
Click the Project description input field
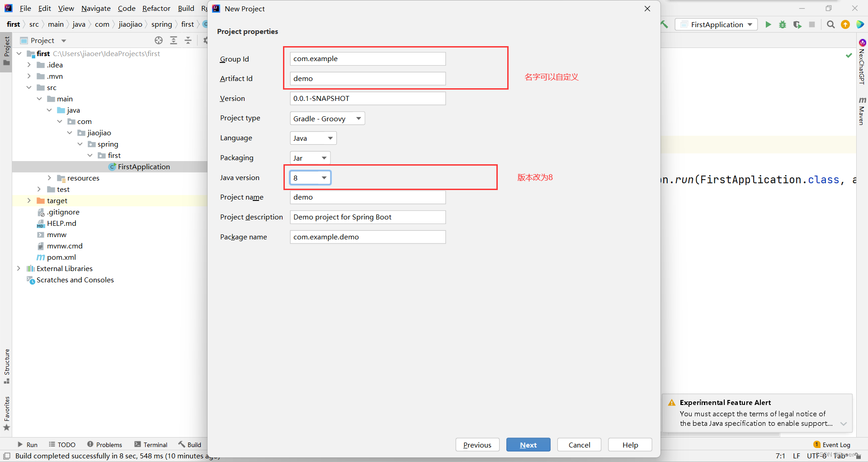click(368, 217)
